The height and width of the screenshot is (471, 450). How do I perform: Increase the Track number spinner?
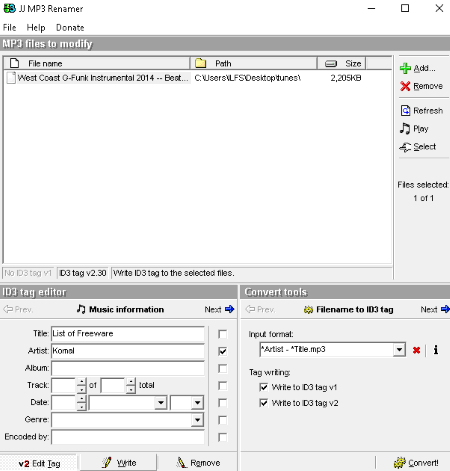pyautogui.click(x=81, y=382)
